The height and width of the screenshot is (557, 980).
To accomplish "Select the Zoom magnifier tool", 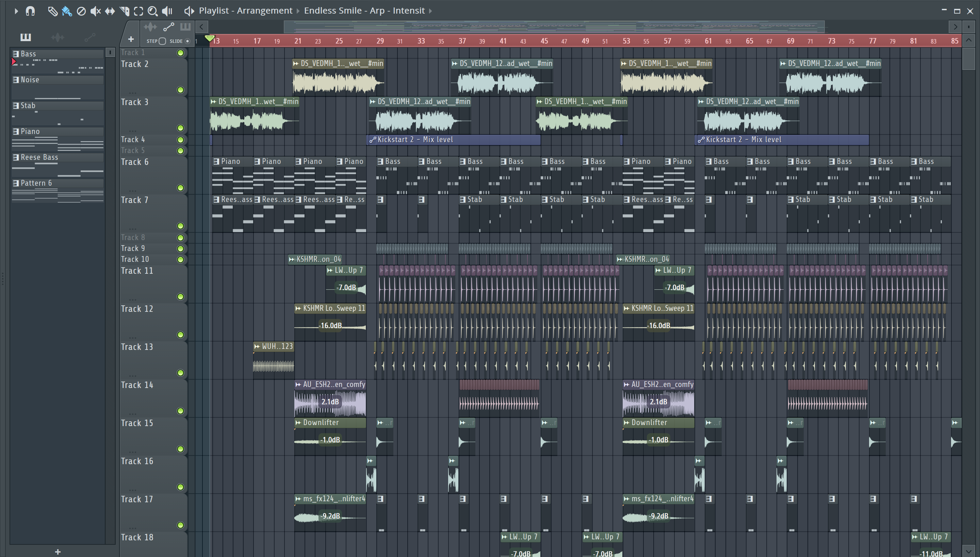I will click(153, 11).
